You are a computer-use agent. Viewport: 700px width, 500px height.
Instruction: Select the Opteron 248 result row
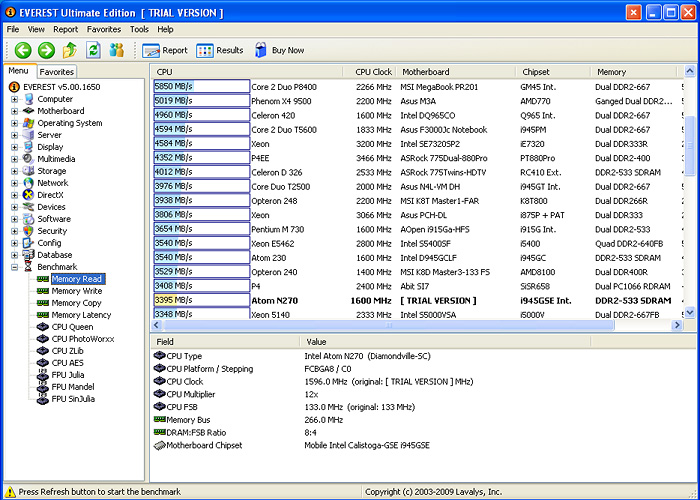[x=416, y=201]
